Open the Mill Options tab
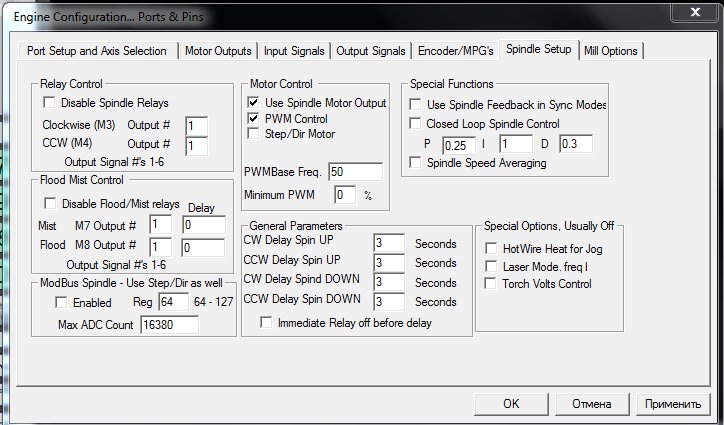Screen dimensions: 724x425 (610, 51)
